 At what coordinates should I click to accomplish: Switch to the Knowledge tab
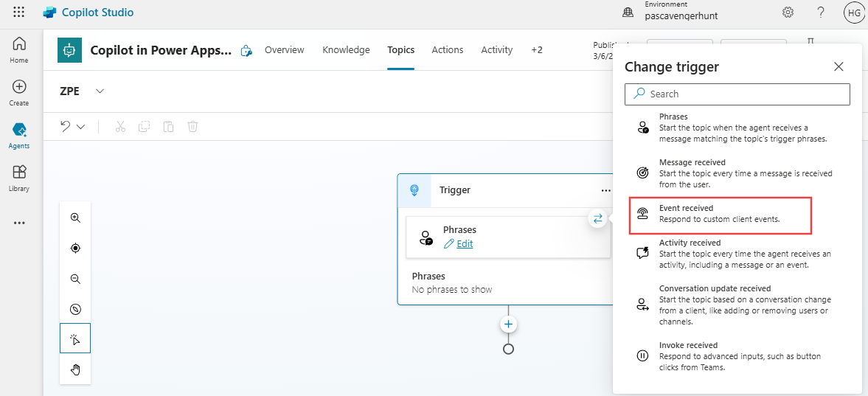point(346,50)
